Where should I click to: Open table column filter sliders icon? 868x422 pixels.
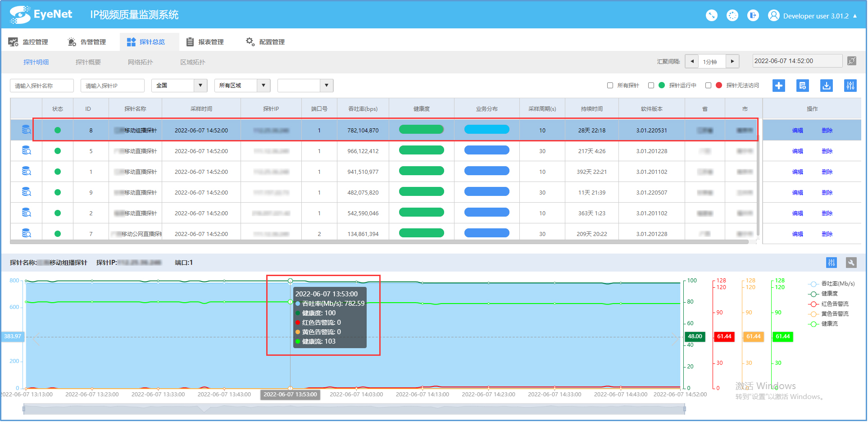(x=850, y=86)
